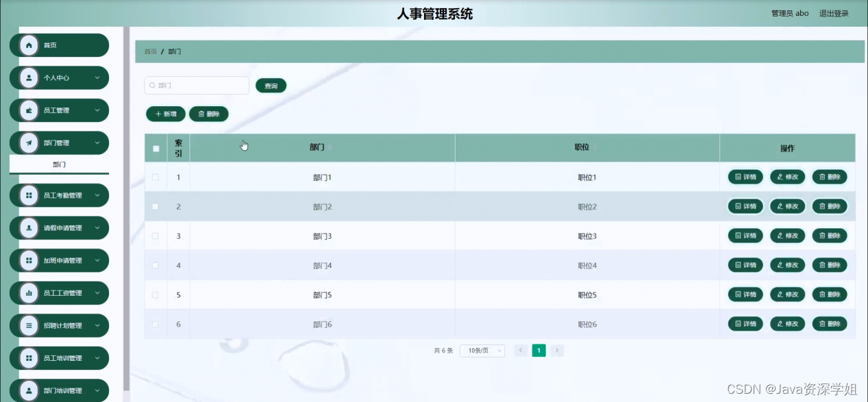Click the 职位3 cell
The image size is (868, 402).
point(587,236)
